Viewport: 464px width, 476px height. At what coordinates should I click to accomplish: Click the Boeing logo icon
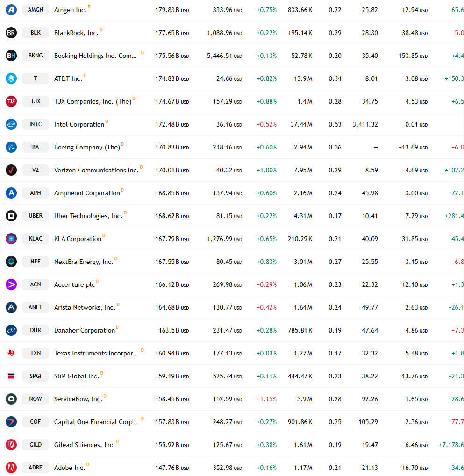pos(11,147)
